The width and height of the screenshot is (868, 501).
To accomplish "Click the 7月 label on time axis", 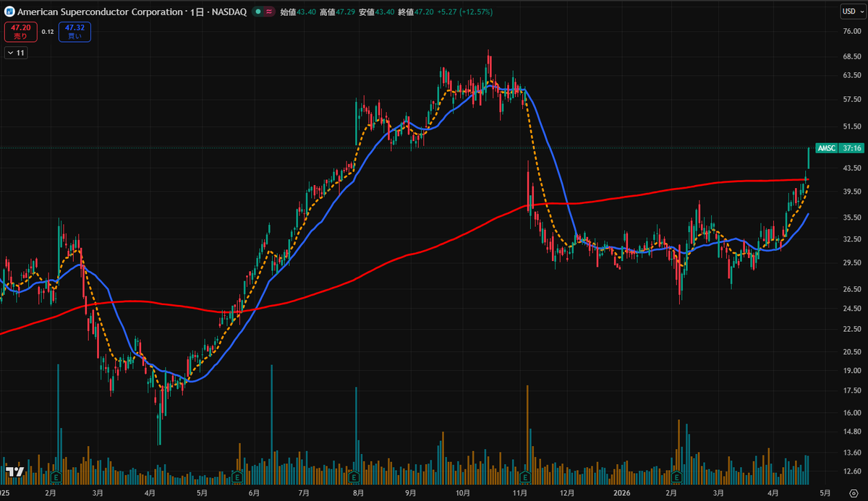I will click(305, 493).
